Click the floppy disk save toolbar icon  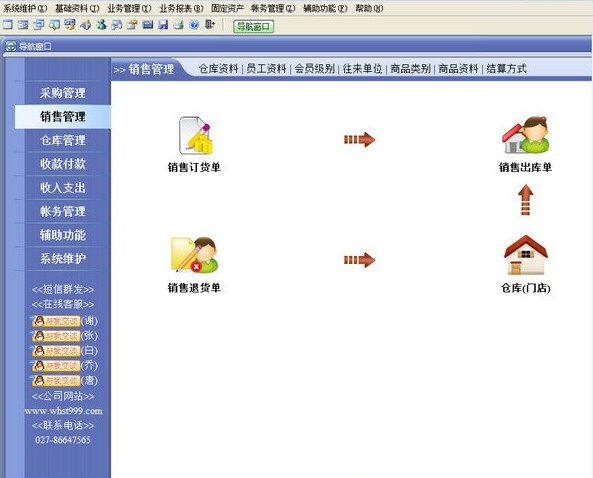pos(163,25)
